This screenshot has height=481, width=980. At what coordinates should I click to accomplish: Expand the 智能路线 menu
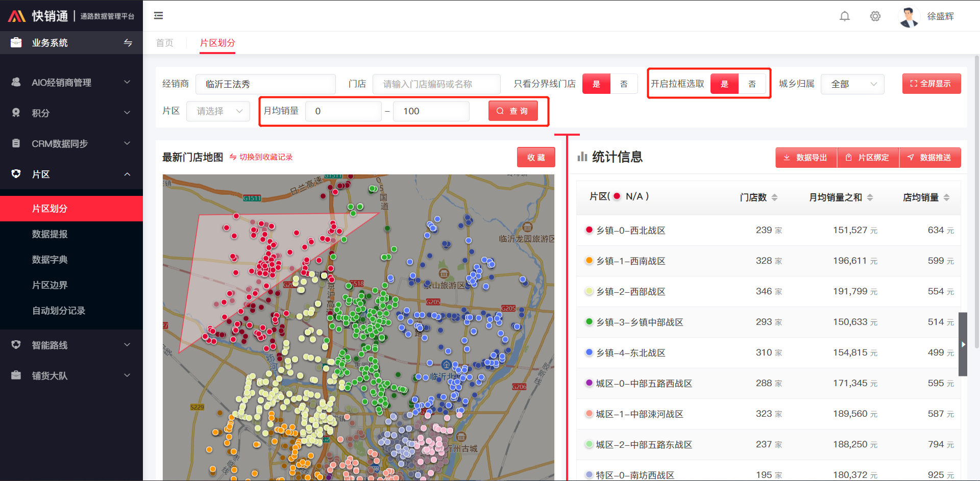(127, 345)
